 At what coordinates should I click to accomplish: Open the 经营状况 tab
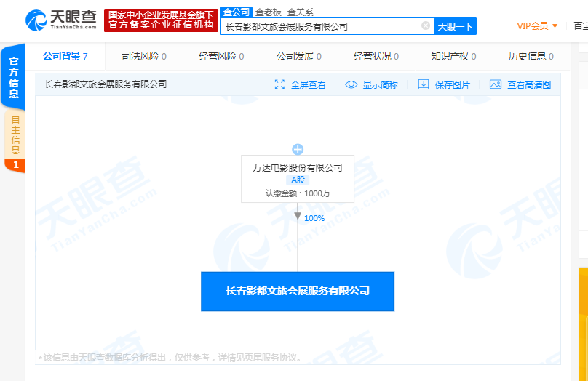point(376,56)
